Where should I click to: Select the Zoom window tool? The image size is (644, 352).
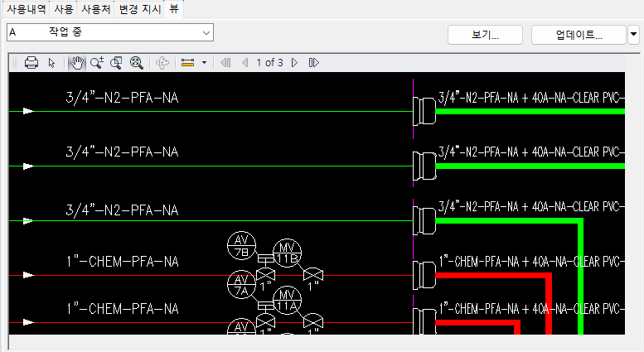(x=116, y=63)
